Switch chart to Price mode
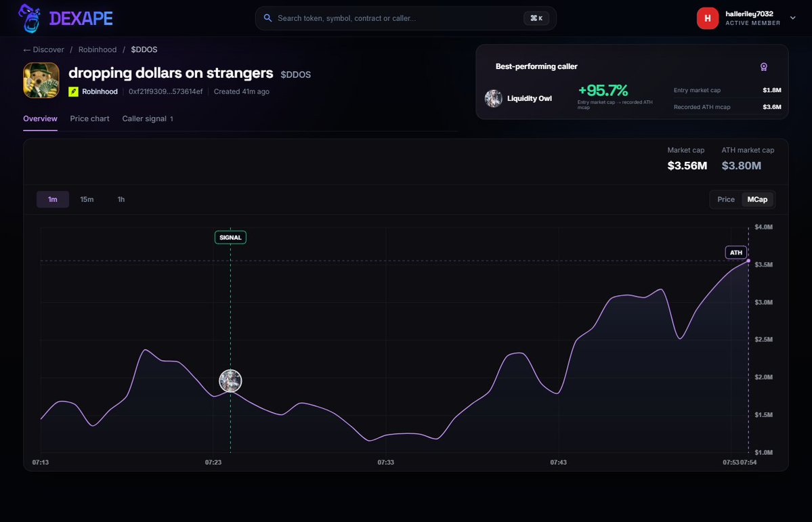This screenshot has width=812, height=522. [725, 199]
